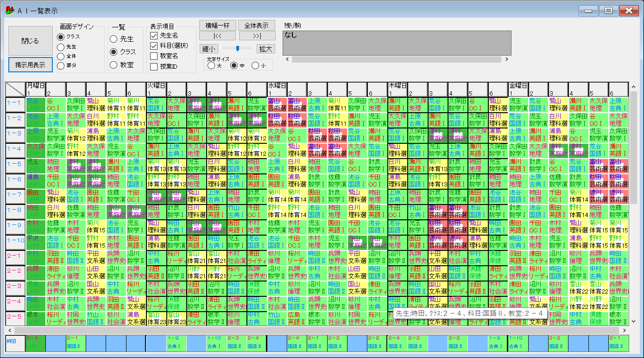644x358 pixels.
Task: Jump to first with the |<< button
Action: coord(218,36)
